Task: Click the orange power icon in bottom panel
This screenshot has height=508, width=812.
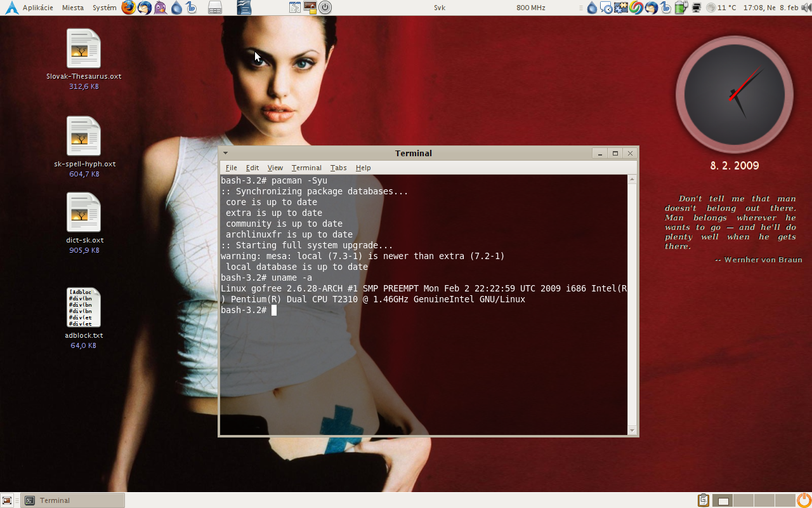Action: click(804, 500)
